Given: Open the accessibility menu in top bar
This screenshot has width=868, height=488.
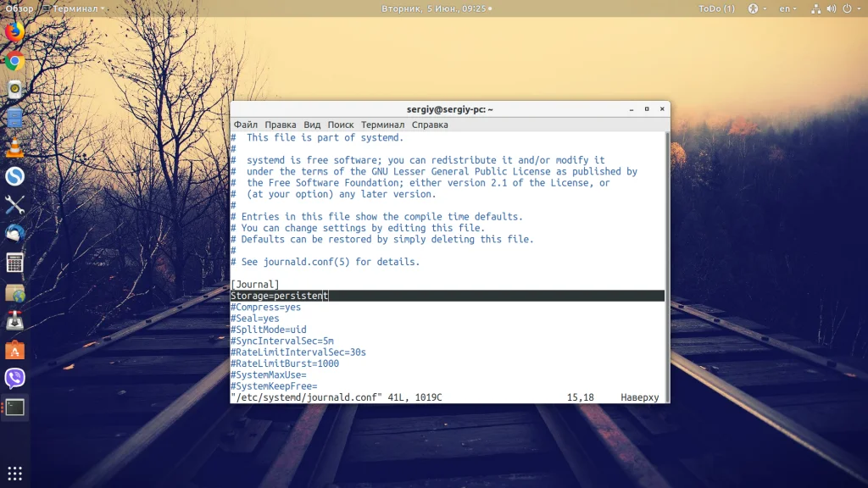Looking at the screenshot, I should (x=754, y=8).
